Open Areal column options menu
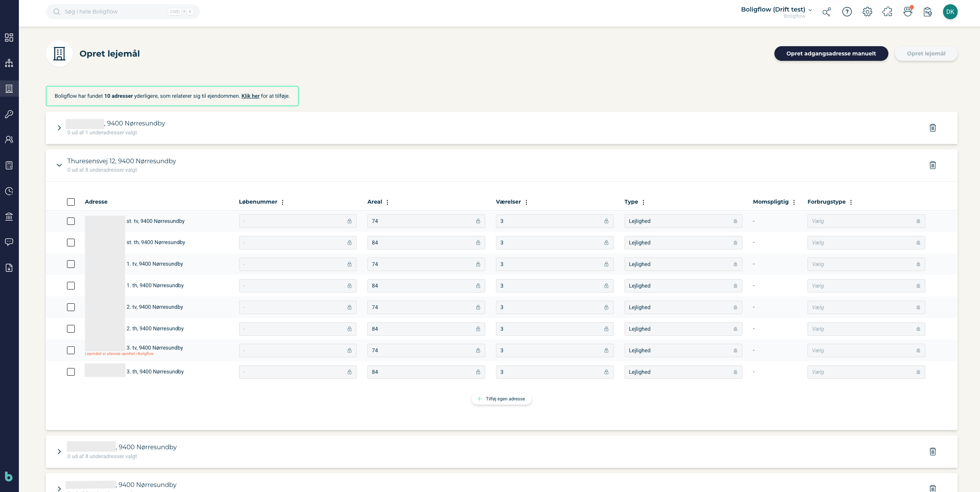 (387, 202)
